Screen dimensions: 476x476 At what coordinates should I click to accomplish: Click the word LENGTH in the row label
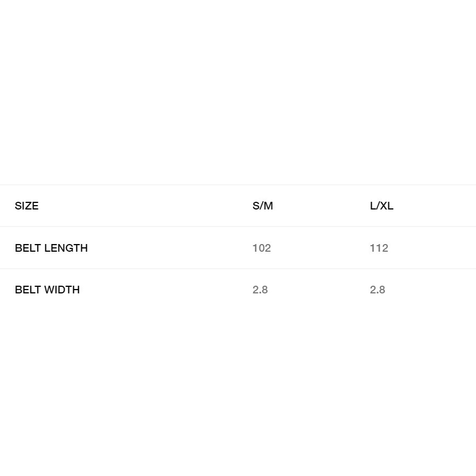66,248
